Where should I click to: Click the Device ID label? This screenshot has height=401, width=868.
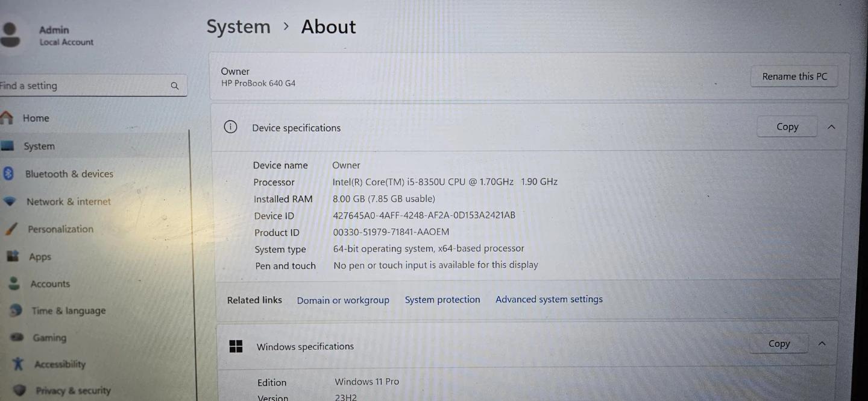point(274,216)
